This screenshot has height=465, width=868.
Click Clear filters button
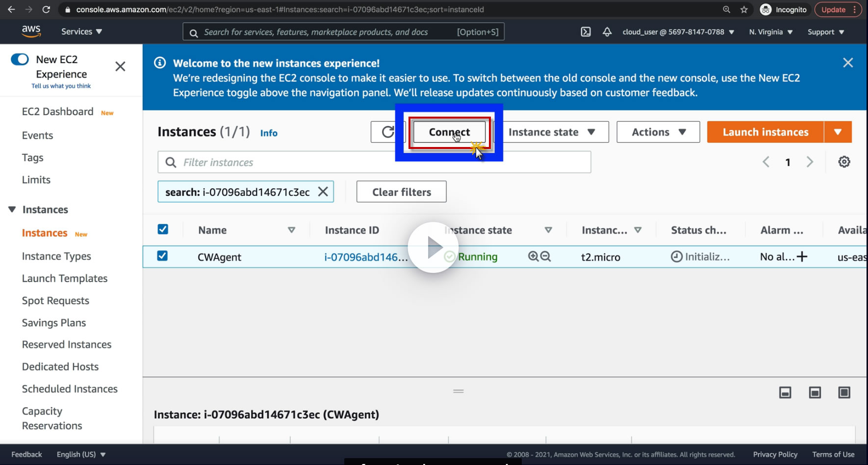(402, 192)
